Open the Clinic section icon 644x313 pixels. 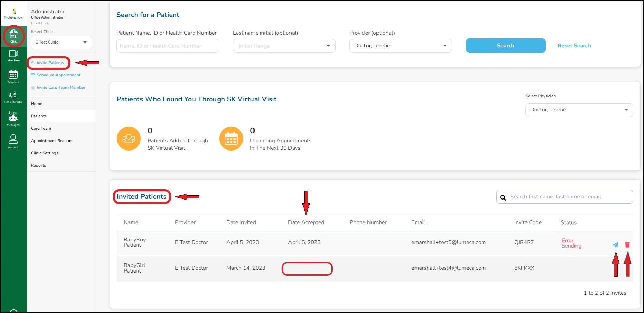click(x=14, y=36)
